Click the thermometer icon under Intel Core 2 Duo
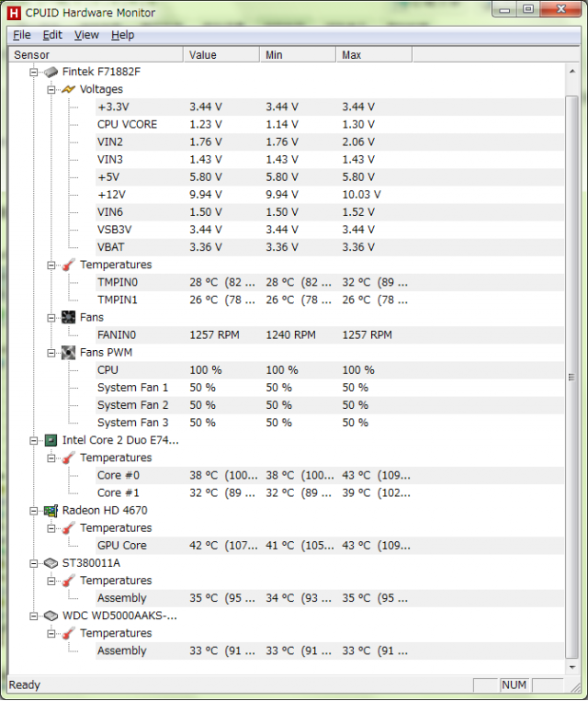Screen dimensions: 588x701 [68, 458]
